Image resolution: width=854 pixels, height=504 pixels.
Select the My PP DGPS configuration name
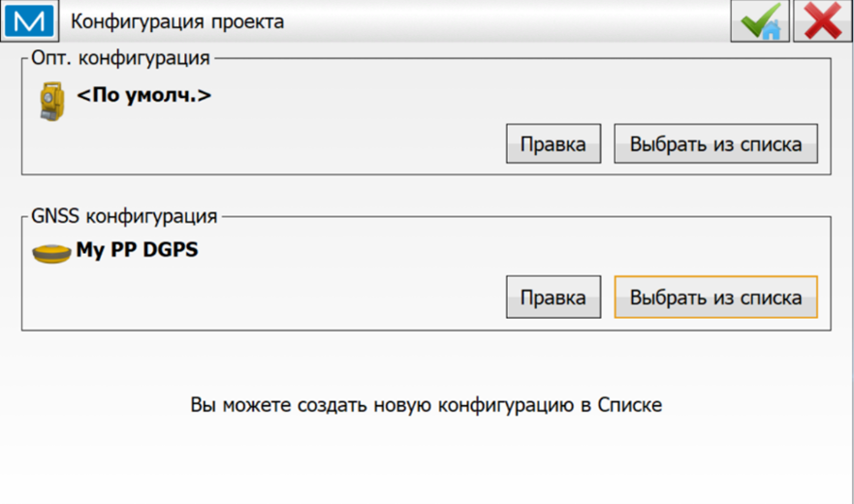[137, 249]
